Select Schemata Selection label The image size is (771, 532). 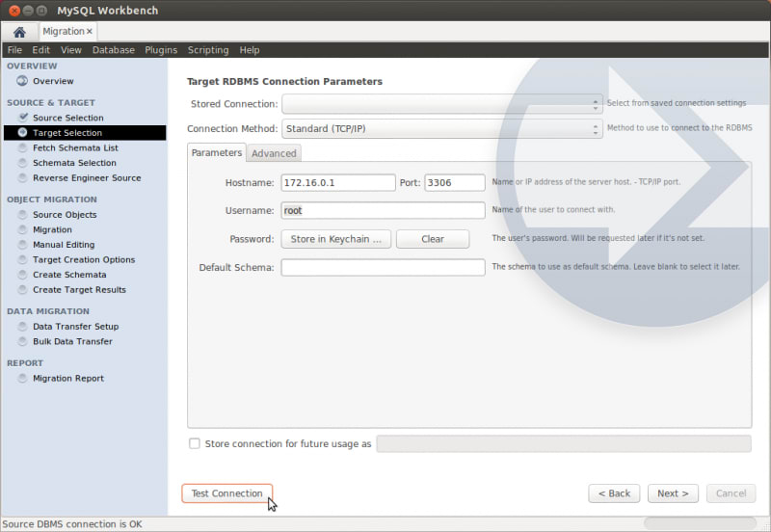coord(74,163)
